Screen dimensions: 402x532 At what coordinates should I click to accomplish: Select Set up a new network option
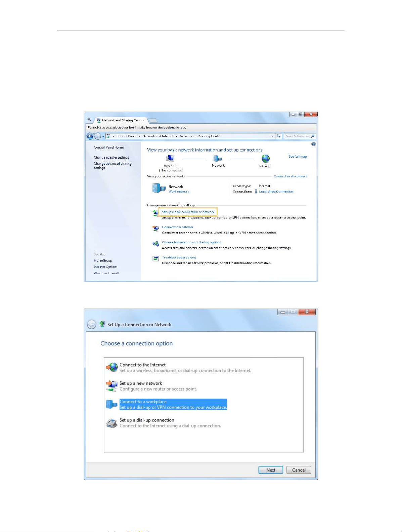pos(158,386)
